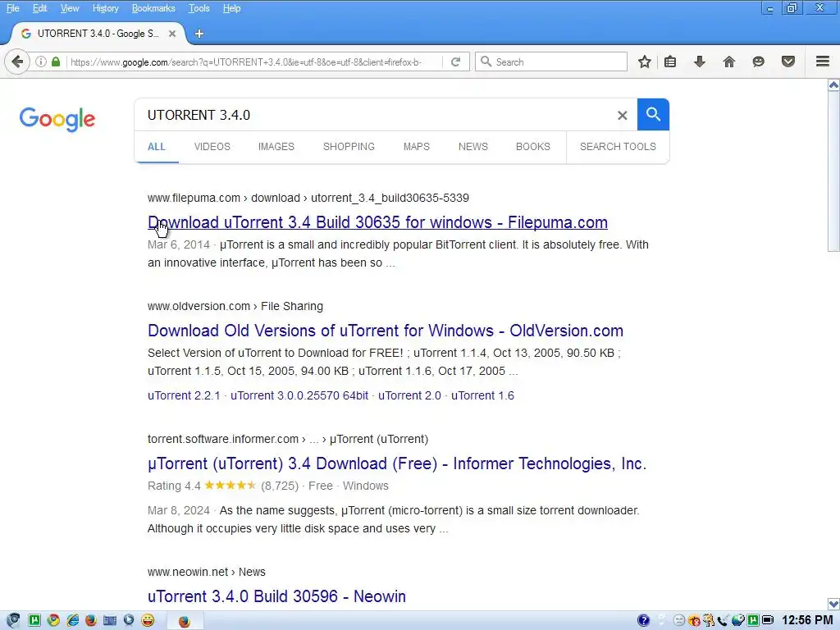Click the yellow smiley taskbar icon
Screen dimensions: 840x630
[148, 620]
